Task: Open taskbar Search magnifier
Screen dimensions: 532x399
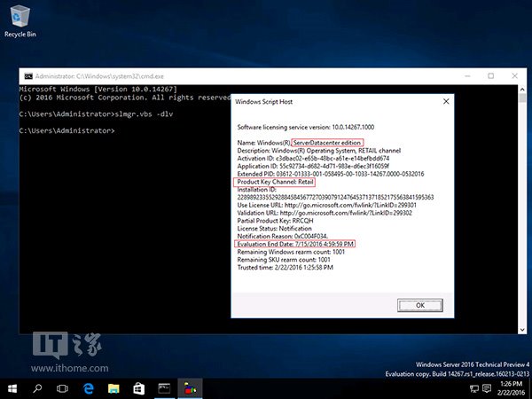Action: tap(38, 388)
